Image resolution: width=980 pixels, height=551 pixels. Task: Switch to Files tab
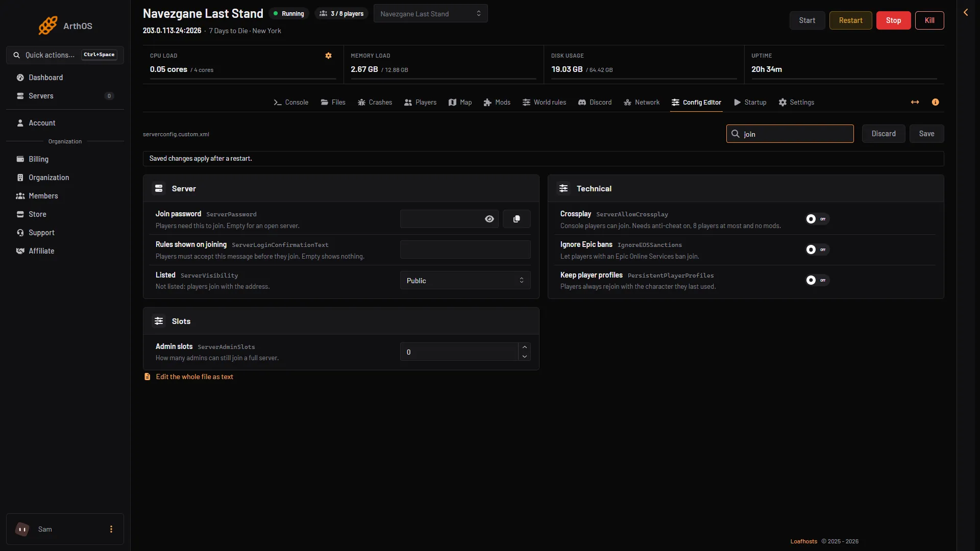coord(333,103)
